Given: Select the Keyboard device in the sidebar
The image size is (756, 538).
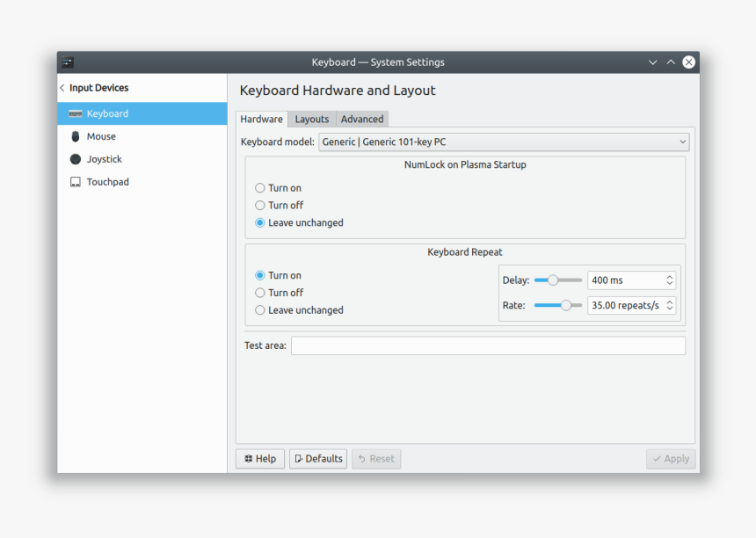Looking at the screenshot, I should pyautogui.click(x=107, y=113).
